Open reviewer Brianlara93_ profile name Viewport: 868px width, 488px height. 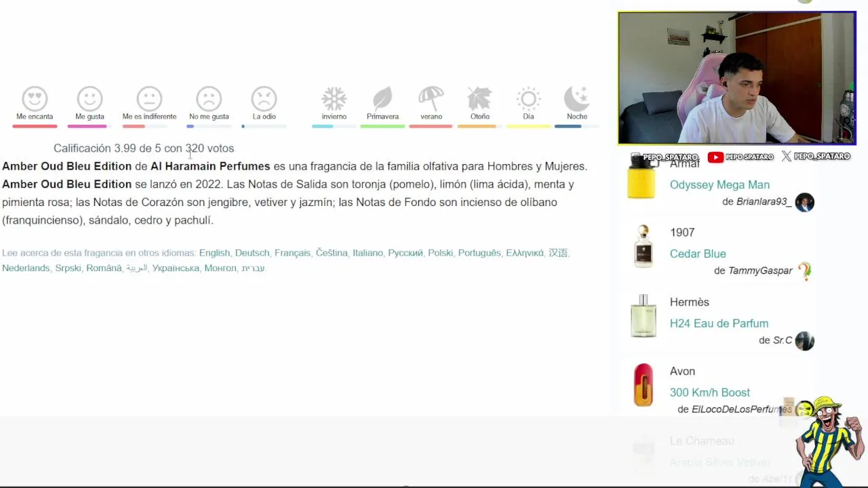tap(764, 201)
